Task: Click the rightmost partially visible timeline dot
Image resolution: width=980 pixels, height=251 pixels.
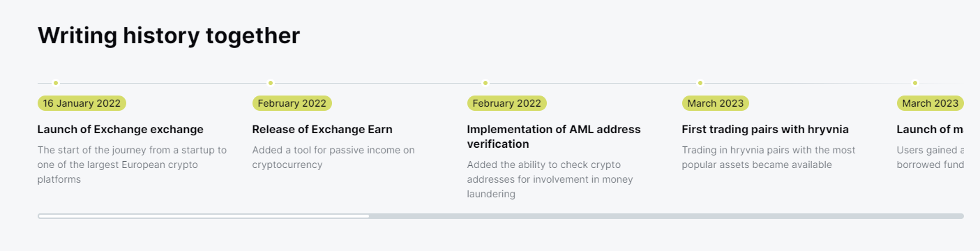Action: tap(915, 83)
